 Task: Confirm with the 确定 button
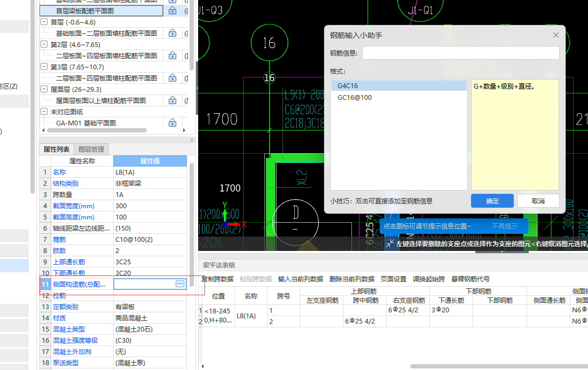click(492, 201)
